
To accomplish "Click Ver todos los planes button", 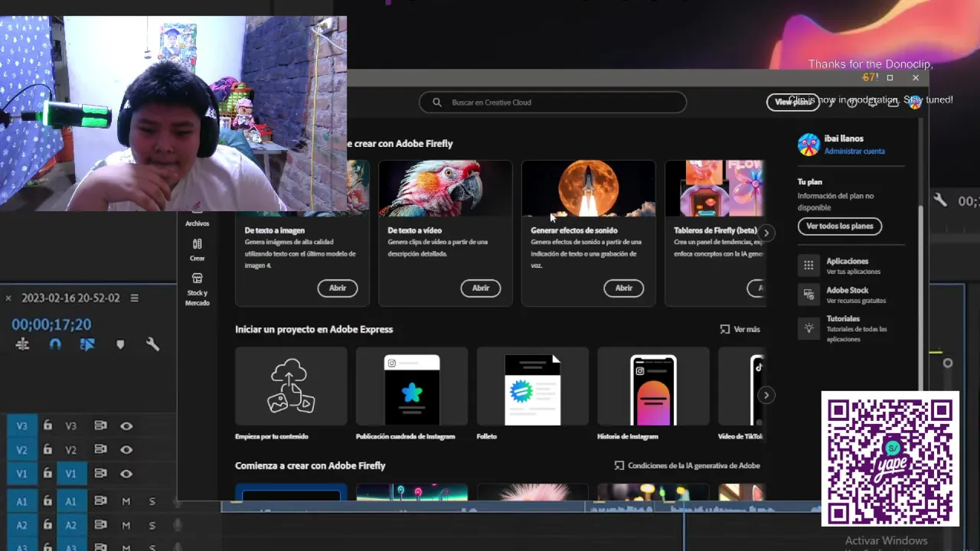I will (x=840, y=226).
